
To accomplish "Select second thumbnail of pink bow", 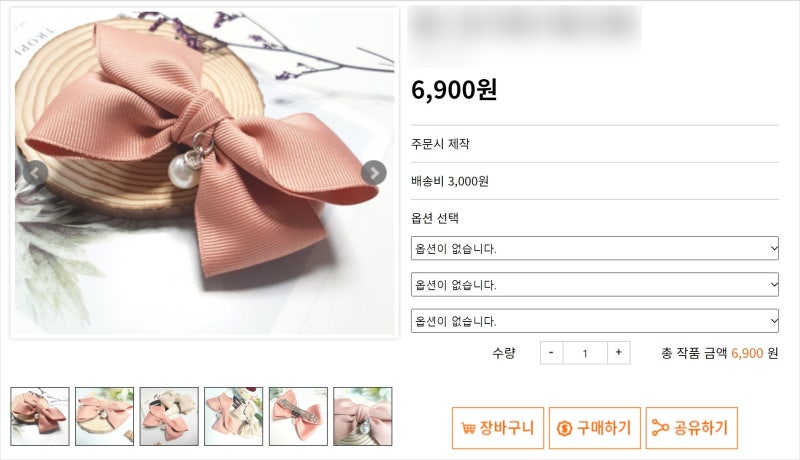I will (x=105, y=416).
